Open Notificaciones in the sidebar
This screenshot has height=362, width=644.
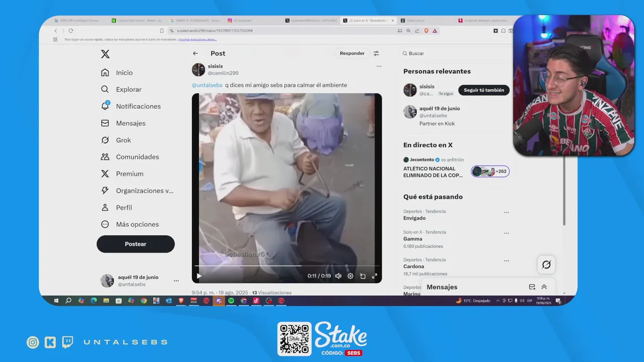click(x=131, y=106)
